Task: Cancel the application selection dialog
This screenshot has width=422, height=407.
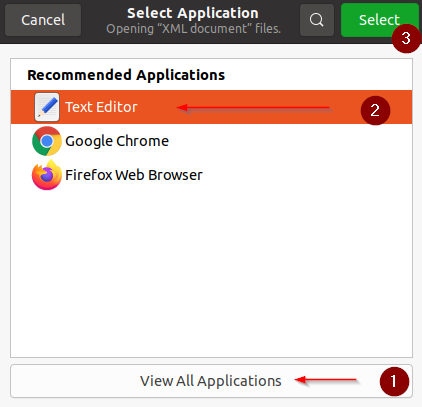Action: (43, 20)
